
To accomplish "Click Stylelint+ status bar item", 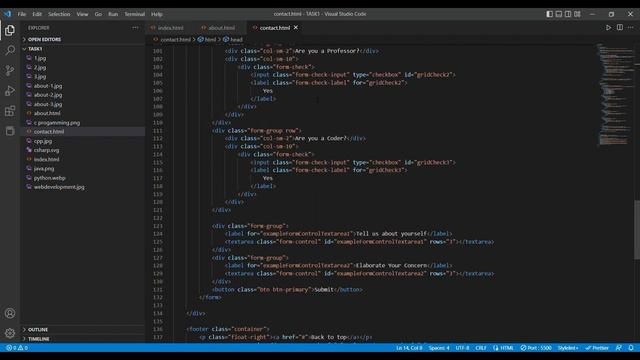I will (568, 348).
